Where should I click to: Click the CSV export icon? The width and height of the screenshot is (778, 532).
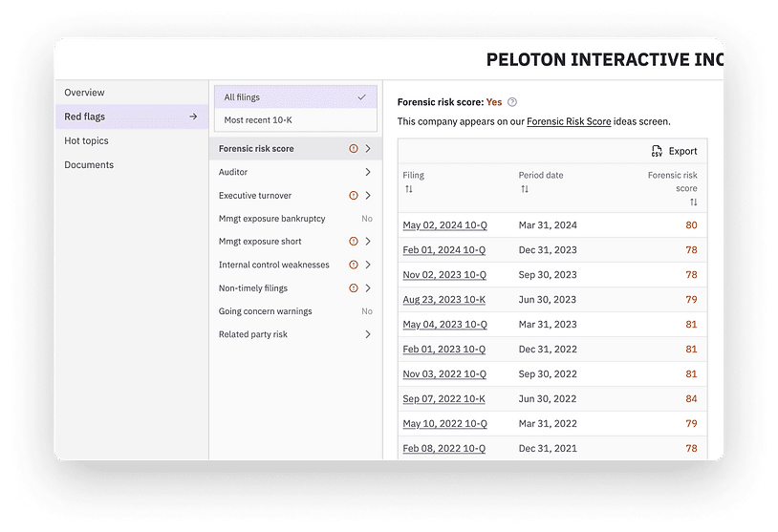(657, 151)
